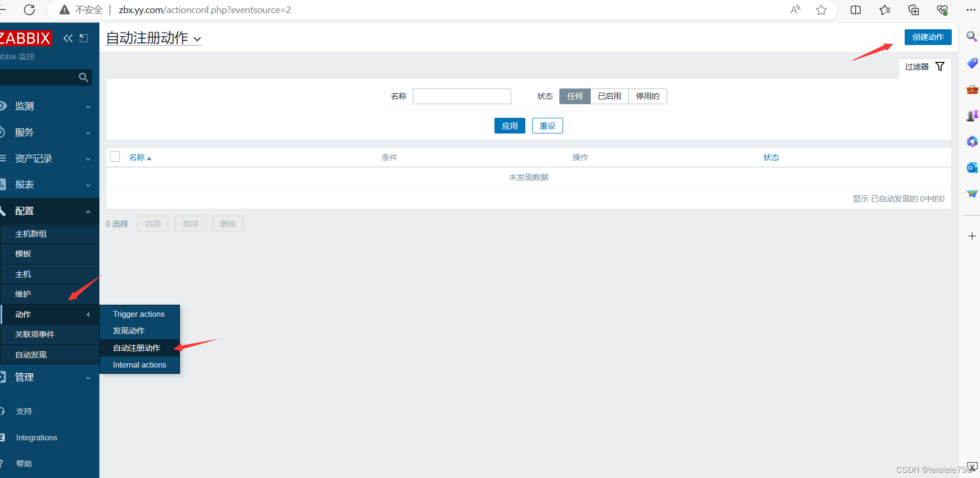The image size is (980, 478).
Task: Select the 已启用 status filter
Action: click(x=610, y=96)
